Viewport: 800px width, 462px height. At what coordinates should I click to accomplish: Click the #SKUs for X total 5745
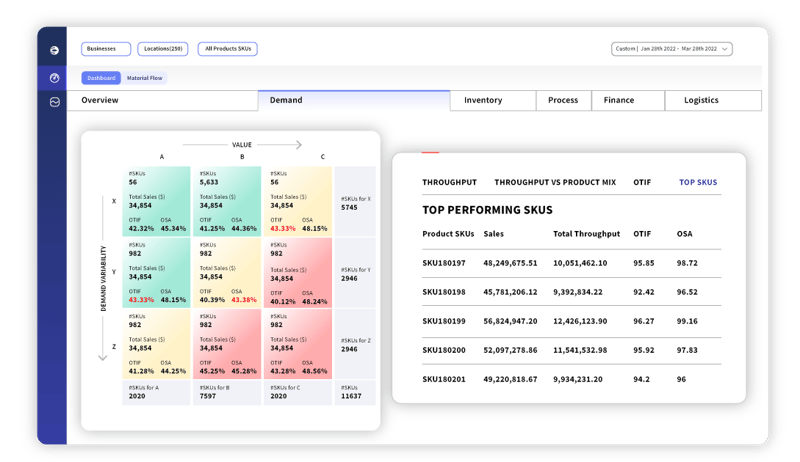coord(355,201)
